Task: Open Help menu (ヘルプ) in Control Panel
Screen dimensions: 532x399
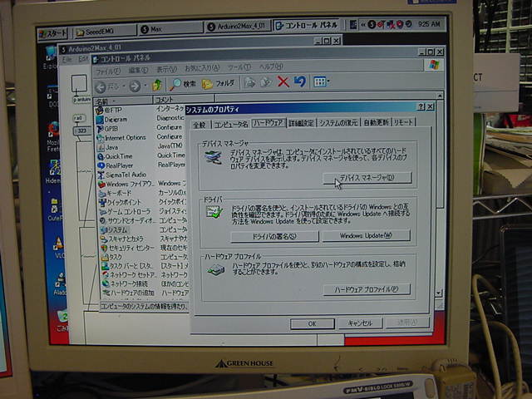Action: tap(271, 66)
